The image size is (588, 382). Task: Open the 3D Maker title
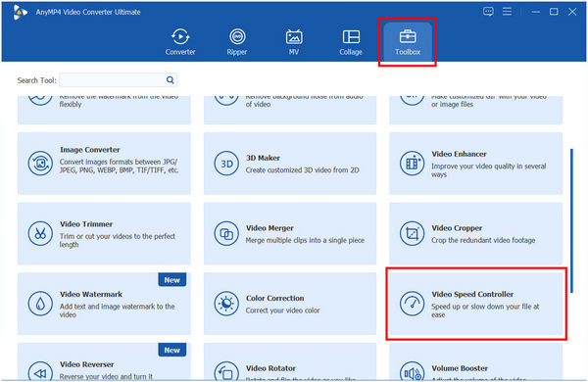coord(263,158)
